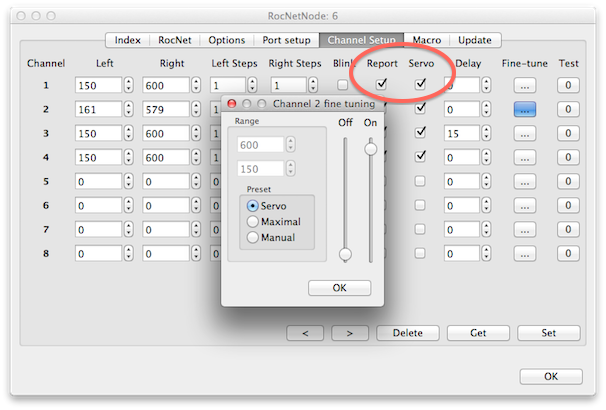This screenshot has width=606, height=410.
Task: Click OK in the fine tuning dialog
Action: tap(339, 288)
